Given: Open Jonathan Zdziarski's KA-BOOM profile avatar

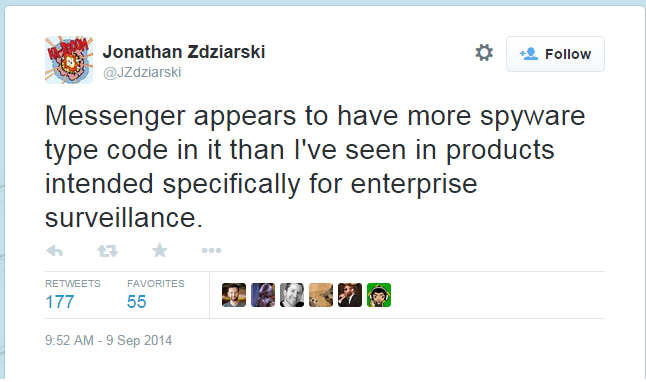Looking at the screenshot, I should [69, 60].
